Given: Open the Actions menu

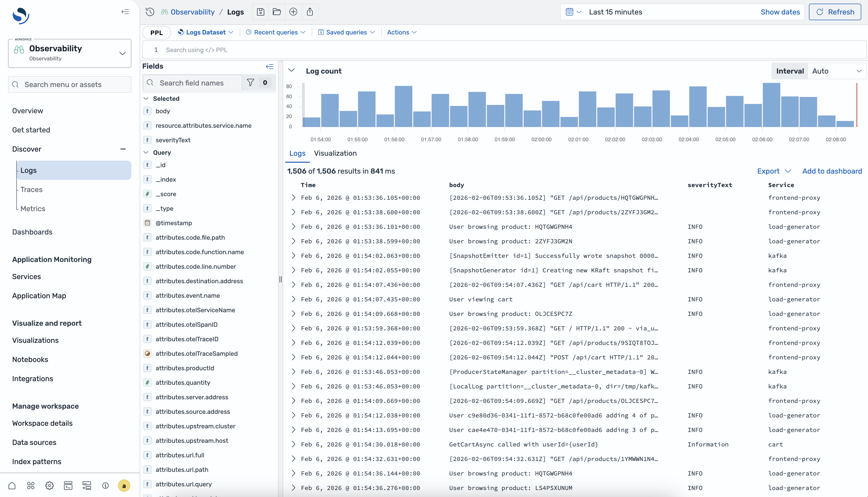Looking at the screenshot, I should pos(401,32).
